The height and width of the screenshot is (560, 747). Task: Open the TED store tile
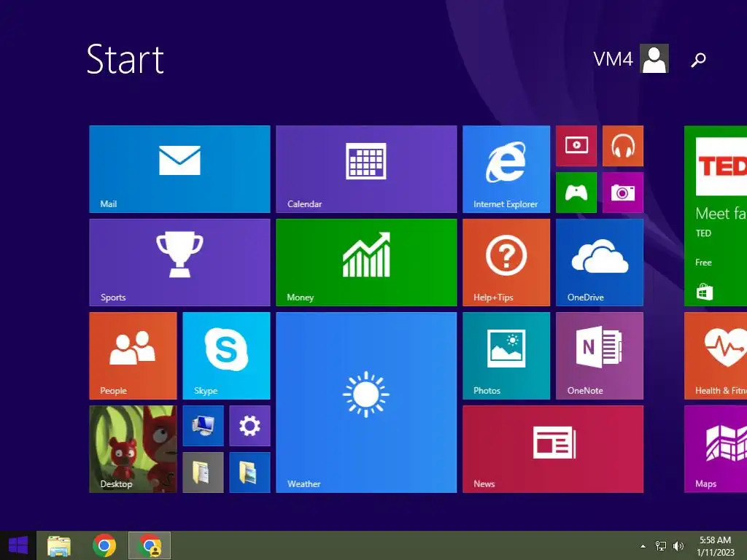716,216
